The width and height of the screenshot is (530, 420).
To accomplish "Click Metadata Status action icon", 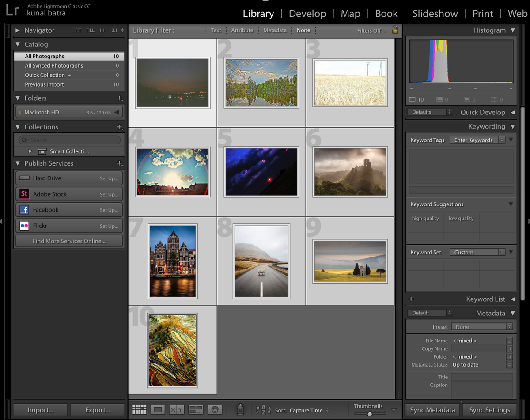I will [509, 365].
